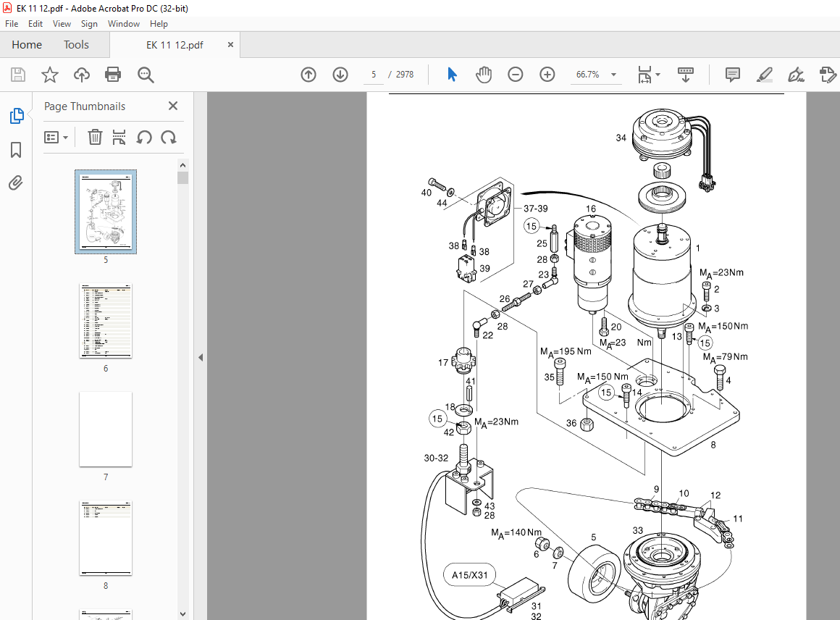840x620 pixels.
Task: Add a comment sticky note
Action: [732, 75]
